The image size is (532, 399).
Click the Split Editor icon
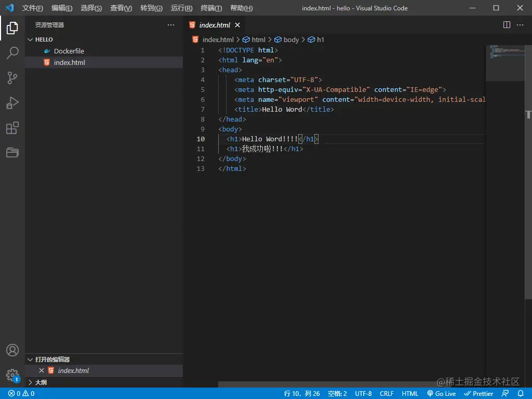click(x=507, y=25)
